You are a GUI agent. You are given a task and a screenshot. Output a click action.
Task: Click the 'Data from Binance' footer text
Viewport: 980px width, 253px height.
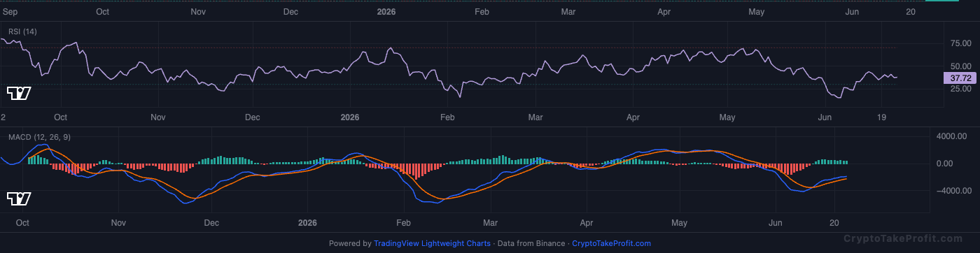coord(531,243)
